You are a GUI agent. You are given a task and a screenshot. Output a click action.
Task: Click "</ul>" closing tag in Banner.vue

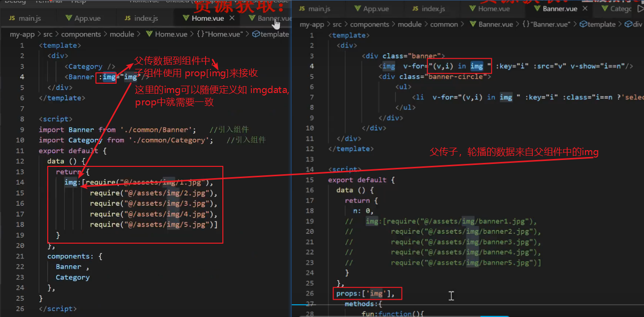click(405, 107)
